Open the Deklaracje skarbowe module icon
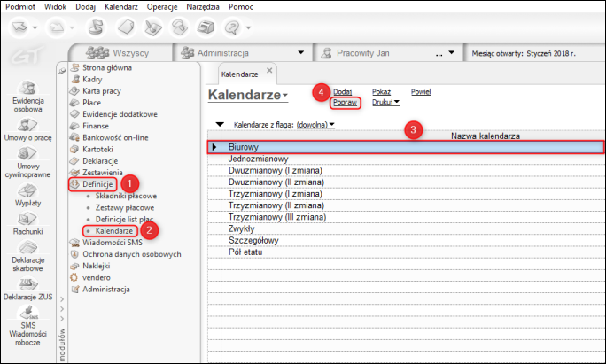The width and height of the screenshot is (606, 364). tap(27, 247)
